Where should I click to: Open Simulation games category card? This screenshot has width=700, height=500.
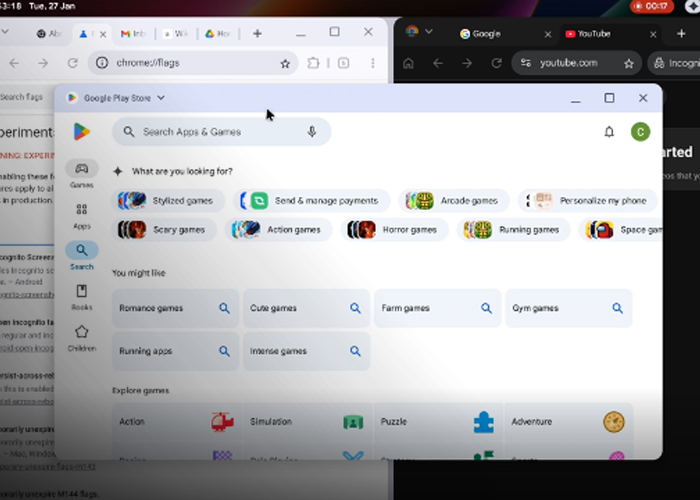(x=307, y=422)
